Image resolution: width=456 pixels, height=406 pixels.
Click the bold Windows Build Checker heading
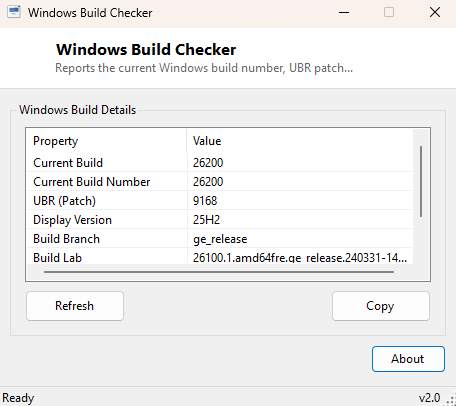point(146,50)
